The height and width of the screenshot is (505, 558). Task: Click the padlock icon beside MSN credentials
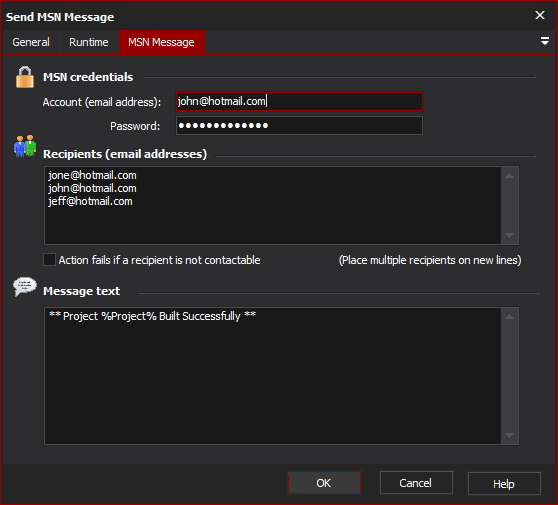[25, 77]
